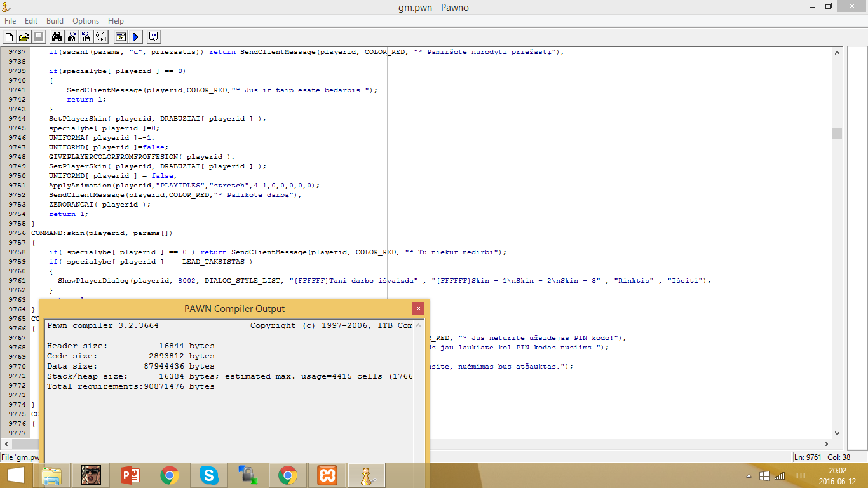The height and width of the screenshot is (488, 868).
Task: Open PowerPoint from the taskbar
Action: point(130,475)
